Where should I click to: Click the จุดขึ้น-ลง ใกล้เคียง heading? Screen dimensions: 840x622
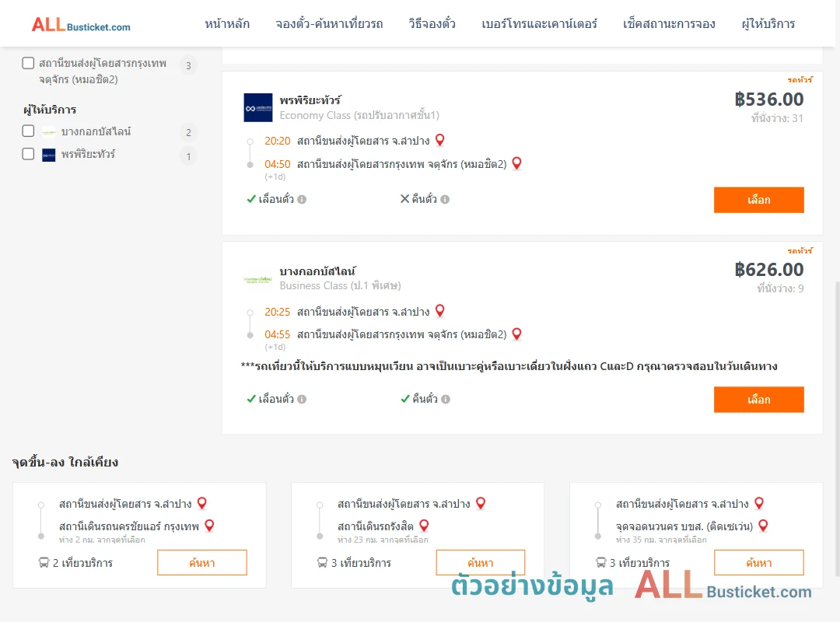65,462
